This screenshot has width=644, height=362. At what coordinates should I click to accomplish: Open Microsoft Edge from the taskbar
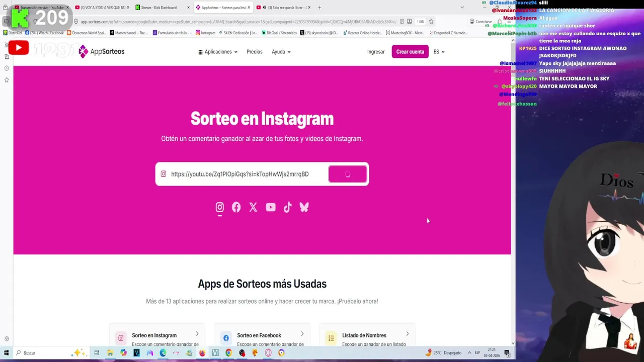[x=163, y=353]
